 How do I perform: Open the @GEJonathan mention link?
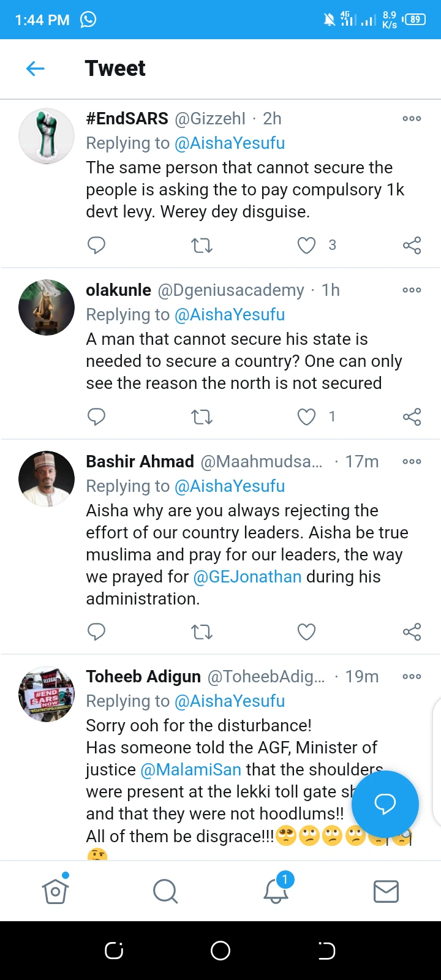(x=247, y=577)
